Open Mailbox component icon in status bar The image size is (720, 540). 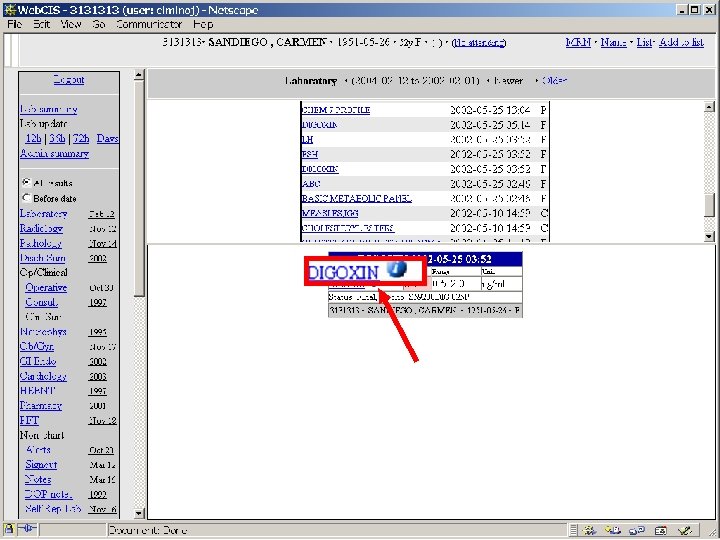pyautogui.click(x=613, y=530)
